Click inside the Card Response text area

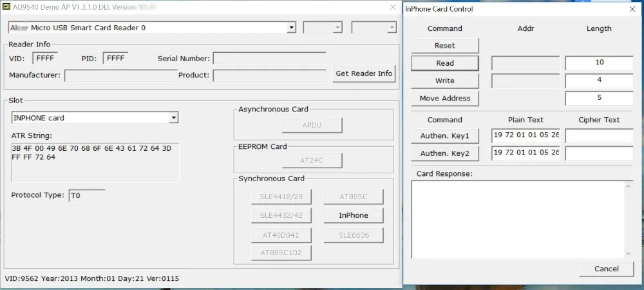click(518, 219)
